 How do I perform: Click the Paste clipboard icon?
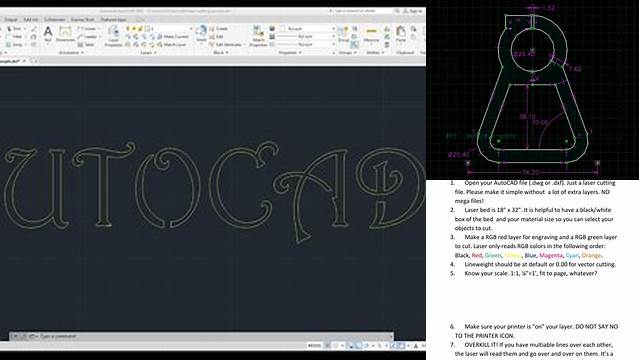401,34
